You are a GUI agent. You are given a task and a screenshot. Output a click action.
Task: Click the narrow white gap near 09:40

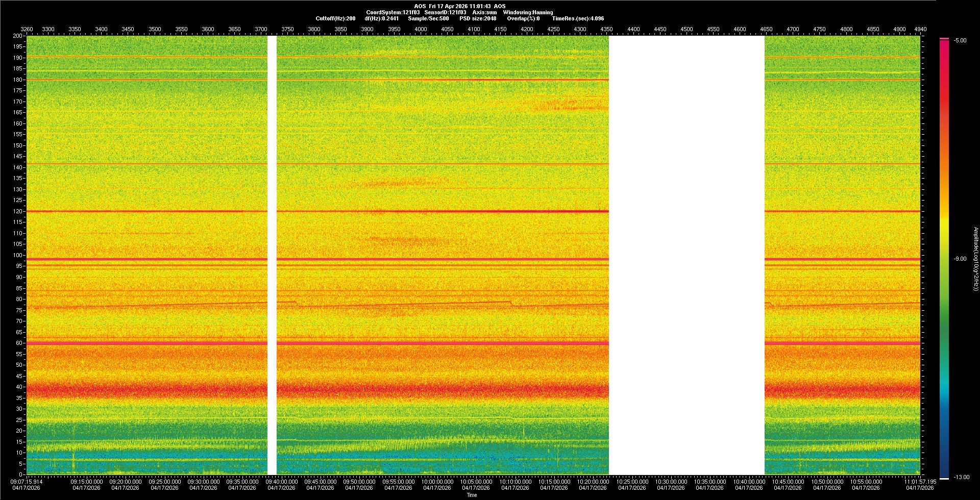coord(272,255)
